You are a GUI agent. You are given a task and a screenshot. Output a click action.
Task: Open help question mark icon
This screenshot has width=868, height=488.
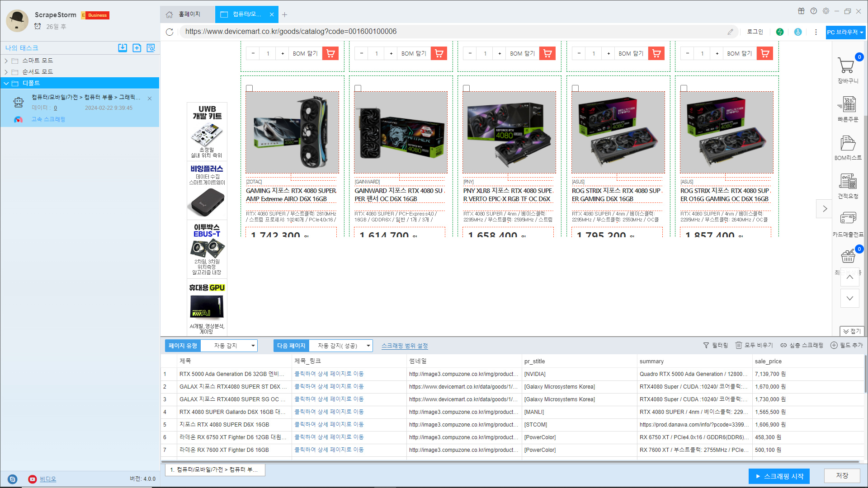[x=814, y=11]
